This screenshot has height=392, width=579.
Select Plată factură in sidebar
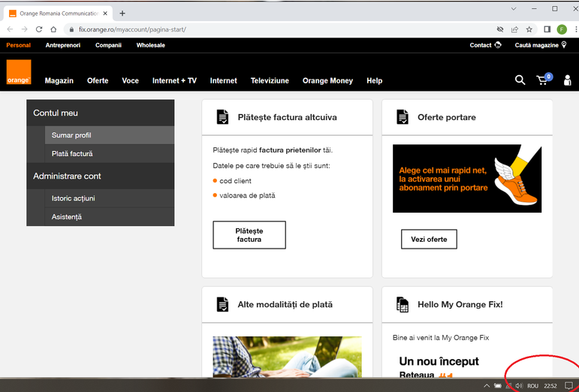[72, 154]
